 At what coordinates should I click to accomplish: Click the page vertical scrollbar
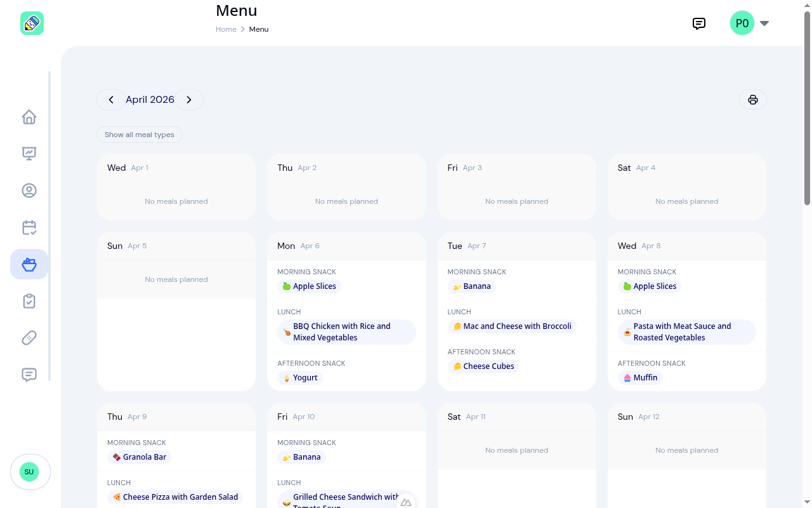(808, 108)
